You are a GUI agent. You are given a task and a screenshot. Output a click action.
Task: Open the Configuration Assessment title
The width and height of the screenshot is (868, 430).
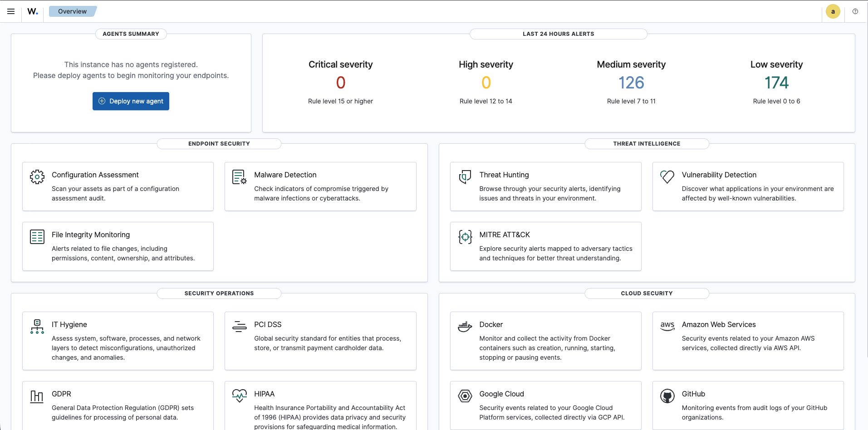pos(95,175)
